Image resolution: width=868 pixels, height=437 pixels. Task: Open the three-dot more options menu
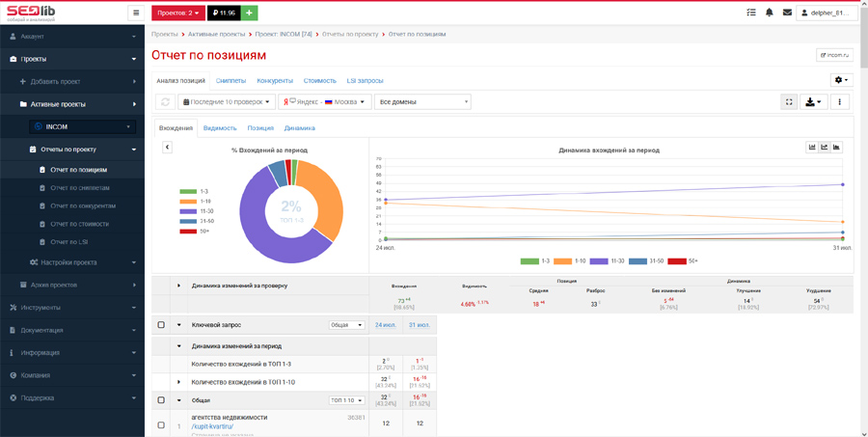pyautogui.click(x=840, y=102)
